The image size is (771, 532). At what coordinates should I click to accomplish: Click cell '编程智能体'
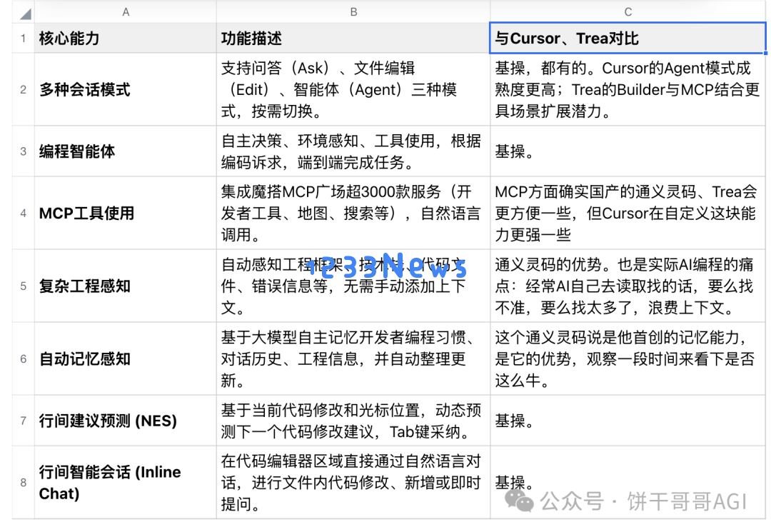(x=126, y=151)
